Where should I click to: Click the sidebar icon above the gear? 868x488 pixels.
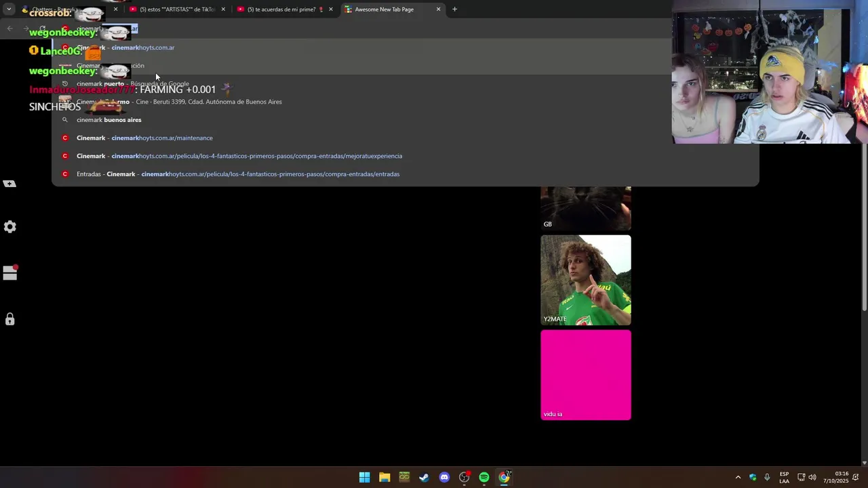[9, 184]
